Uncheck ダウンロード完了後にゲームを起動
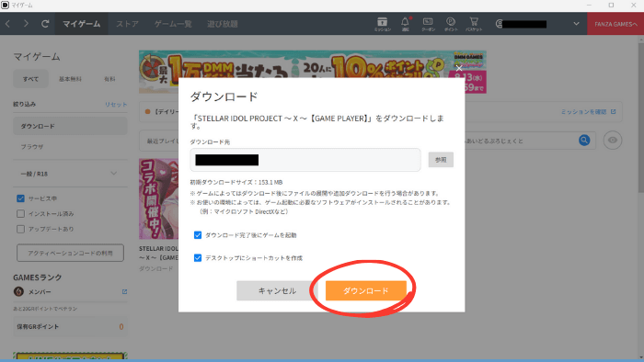Viewport: 644px width, 362px height. (x=198, y=235)
